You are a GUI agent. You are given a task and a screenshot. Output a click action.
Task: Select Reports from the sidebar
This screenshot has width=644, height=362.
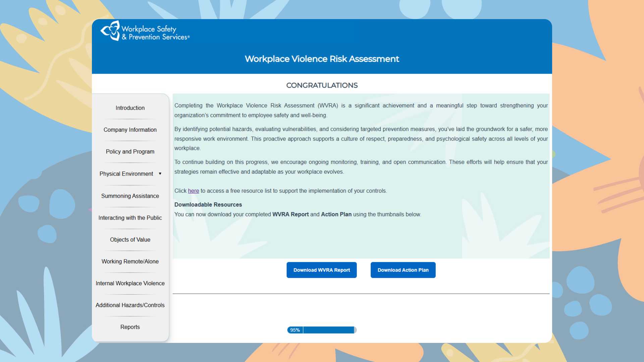(130, 327)
